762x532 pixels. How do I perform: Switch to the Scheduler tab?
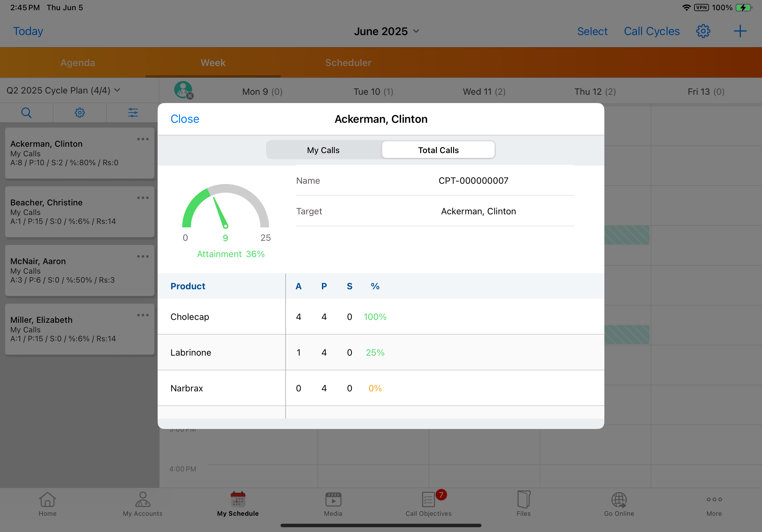click(348, 63)
